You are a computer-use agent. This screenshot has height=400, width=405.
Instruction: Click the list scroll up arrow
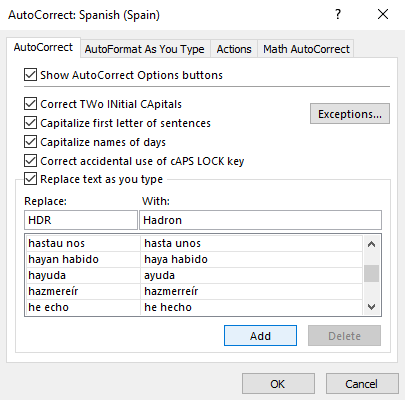point(371,244)
